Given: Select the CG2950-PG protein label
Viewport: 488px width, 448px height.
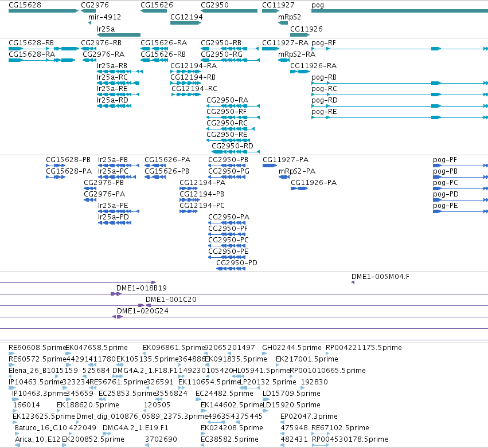Looking at the screenshot, I should [x=229, y=171].
